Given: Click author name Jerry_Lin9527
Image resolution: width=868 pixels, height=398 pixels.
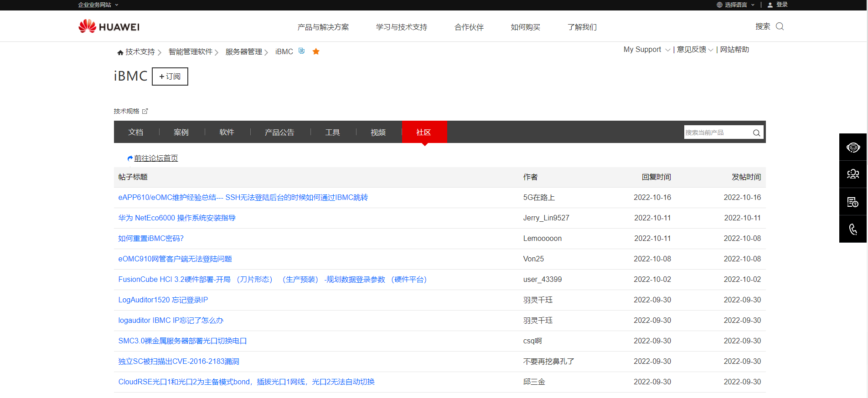Looking at the screenshot, I should click(546, 218).
